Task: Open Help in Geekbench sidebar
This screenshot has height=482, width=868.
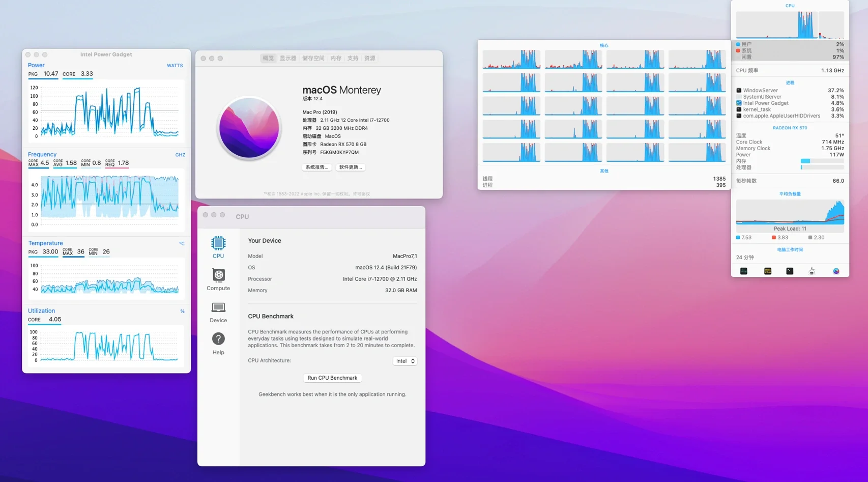Action: coord(218,344)
